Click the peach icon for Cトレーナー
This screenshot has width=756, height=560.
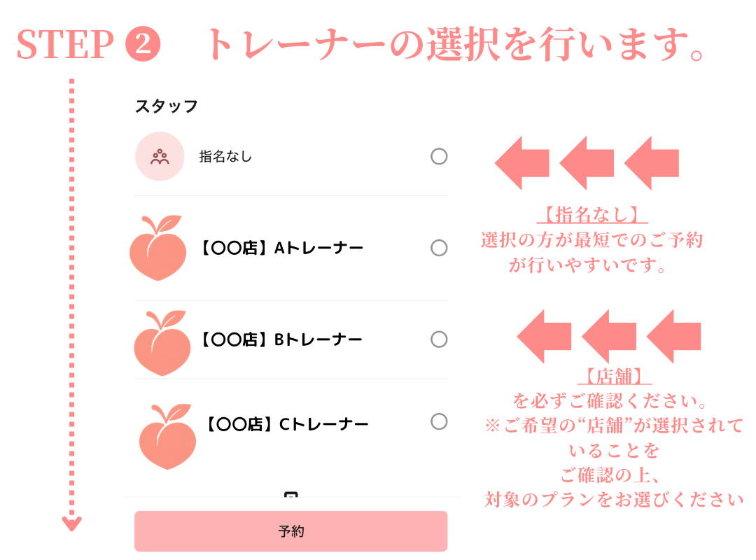(167, 435)
